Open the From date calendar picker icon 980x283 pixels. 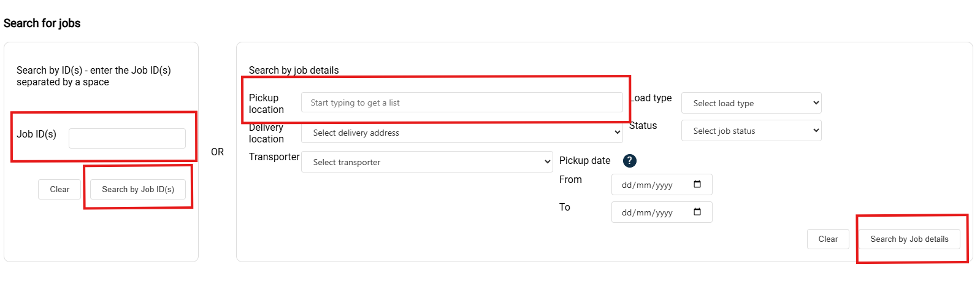pos(697,185)
